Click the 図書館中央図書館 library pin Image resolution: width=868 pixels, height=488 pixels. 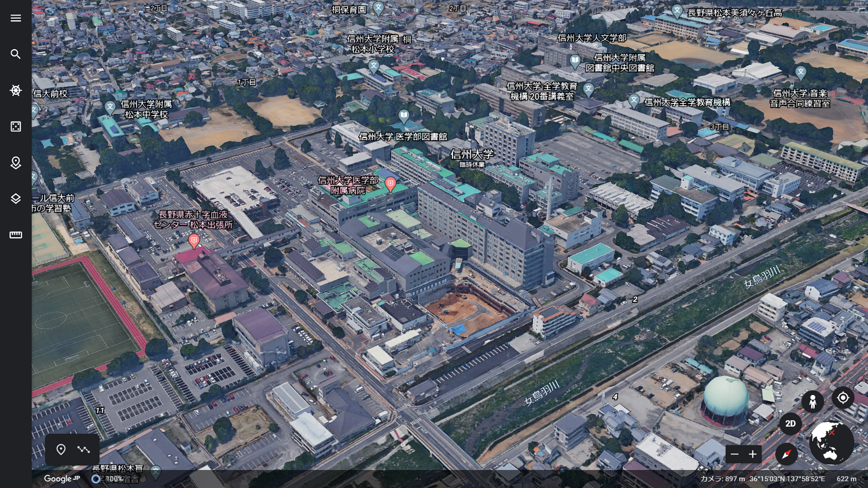pyautogui.click(x=575, y=60)
